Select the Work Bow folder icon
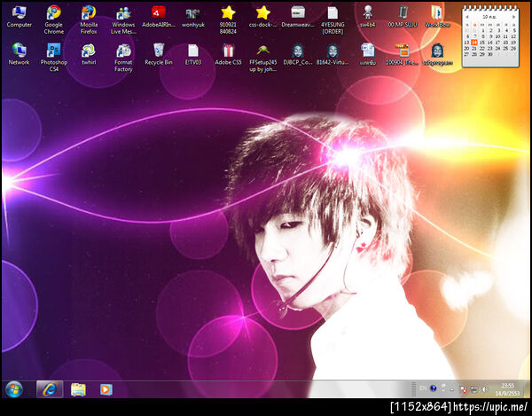Viewport: 532px width, 416px height. [437, 17]
